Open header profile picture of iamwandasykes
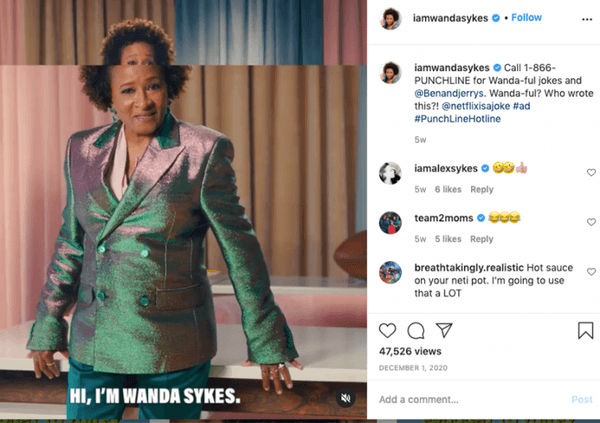Viewport: 600px width, 423px height. 391,19
